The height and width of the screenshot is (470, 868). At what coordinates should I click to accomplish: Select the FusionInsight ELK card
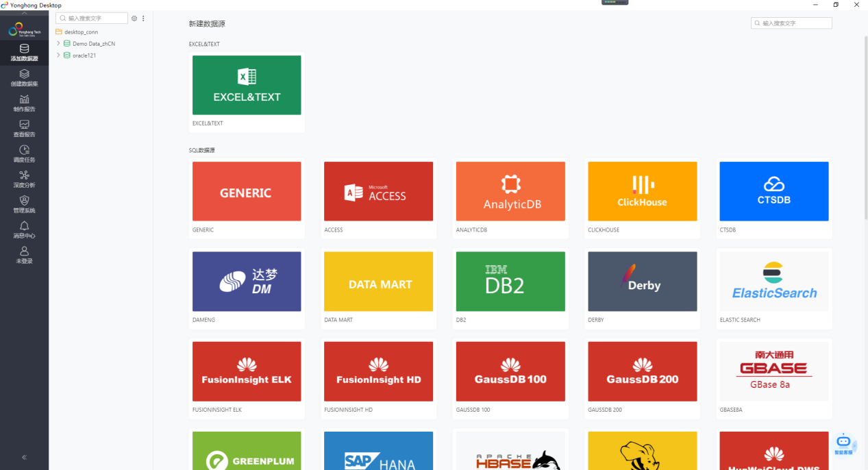click(x=247, y=378)
